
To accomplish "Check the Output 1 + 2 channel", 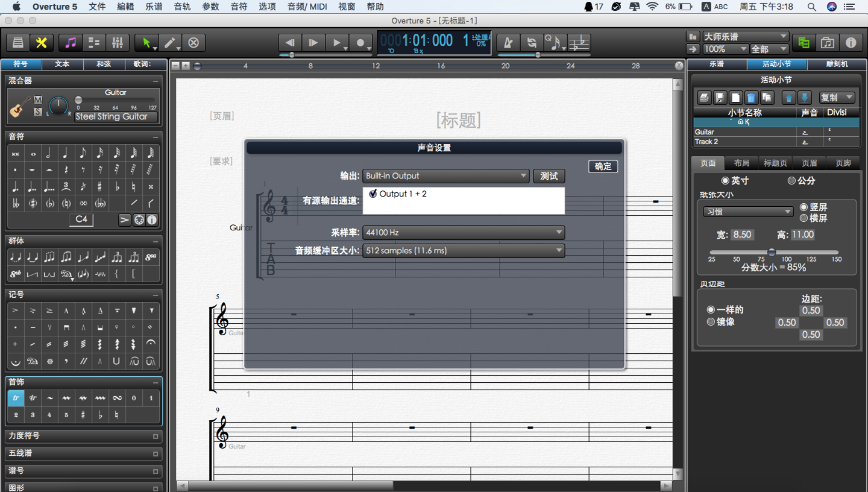I will click(x=373, y=194).
